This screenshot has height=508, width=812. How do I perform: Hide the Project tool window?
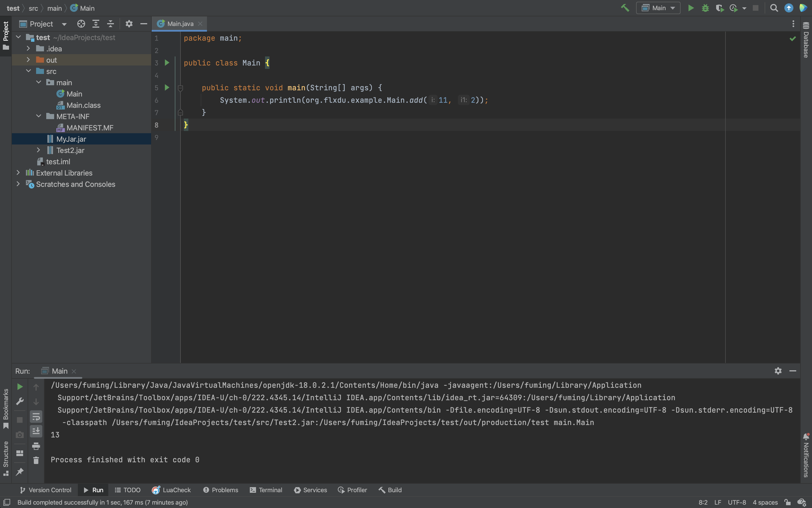tap(144, 24)
